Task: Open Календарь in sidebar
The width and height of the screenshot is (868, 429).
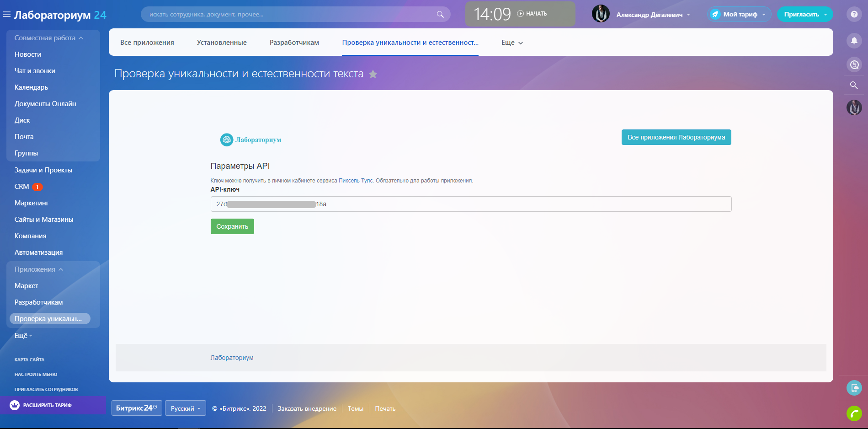Action: (31, 87)
